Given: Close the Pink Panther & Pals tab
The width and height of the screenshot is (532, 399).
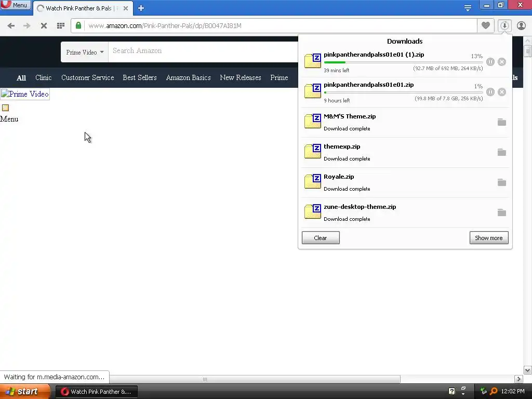Looking at the screenshot, I should [x=126, y=8].
